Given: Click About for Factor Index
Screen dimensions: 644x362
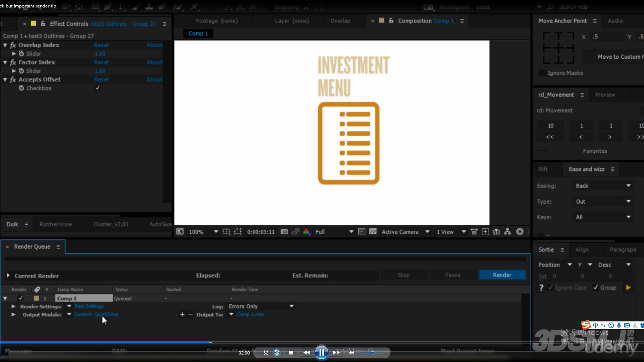Looking at the screenshot, I should pos(154,62).
